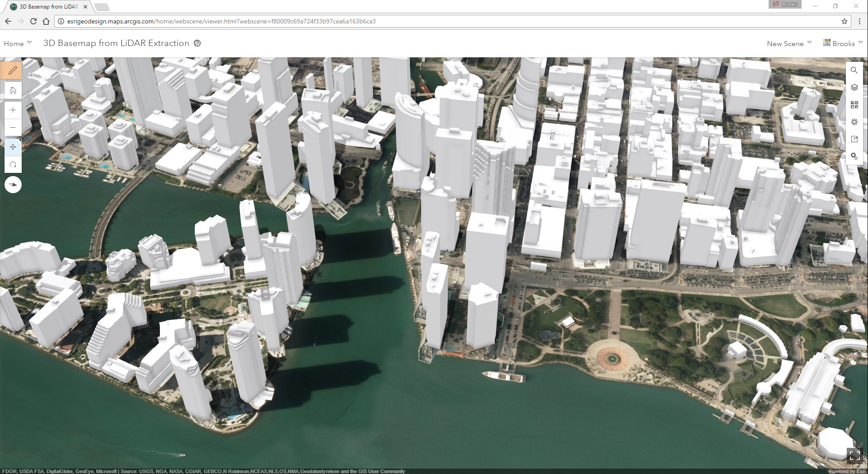This screenshot has height=474, width=868.
Task: Expand the Home dropdown menu
Action: click(18, 43)
